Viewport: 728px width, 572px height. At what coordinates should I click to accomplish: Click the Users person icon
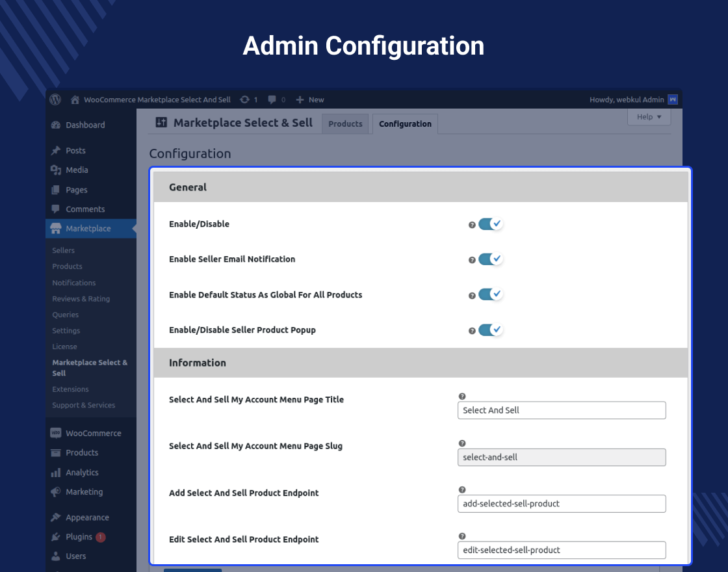point(56,556)
